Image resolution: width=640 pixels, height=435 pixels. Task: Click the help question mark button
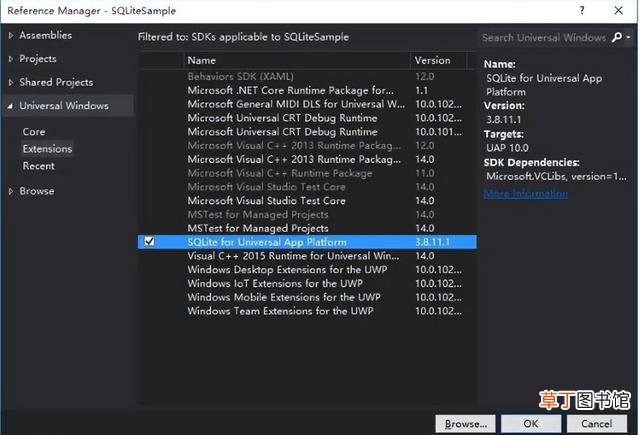pos(582,11)
